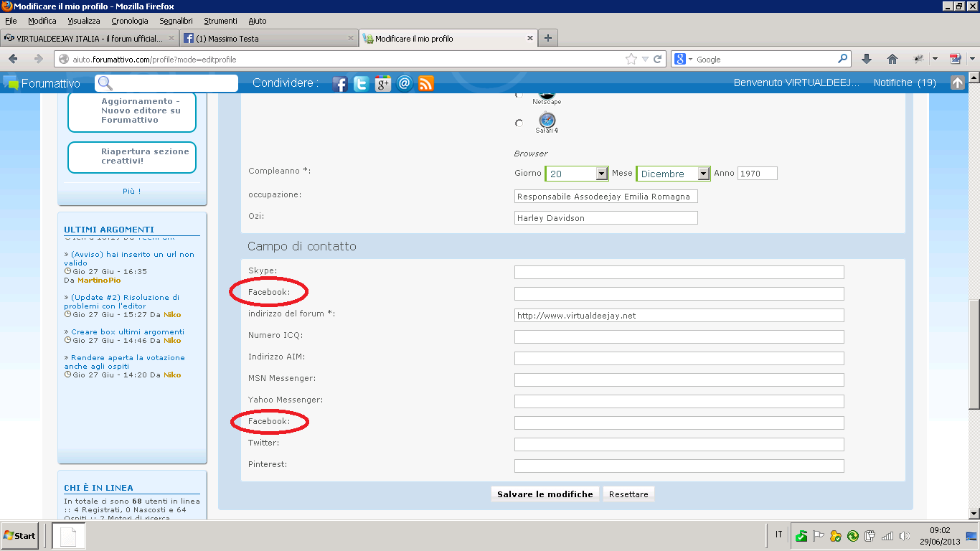Click the Anno year field
The image size is (980, 551).
tap(758, 174)
